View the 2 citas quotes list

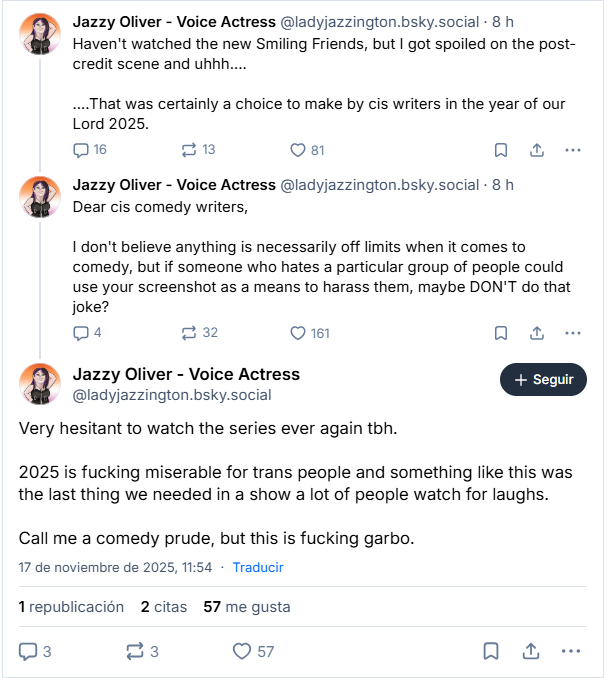[x=163, y=606]
